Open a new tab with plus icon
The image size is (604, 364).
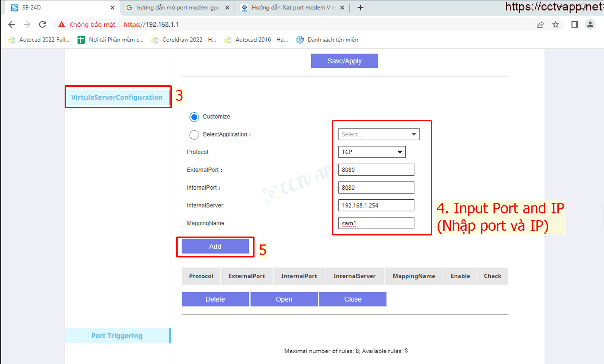coord(360,8)
